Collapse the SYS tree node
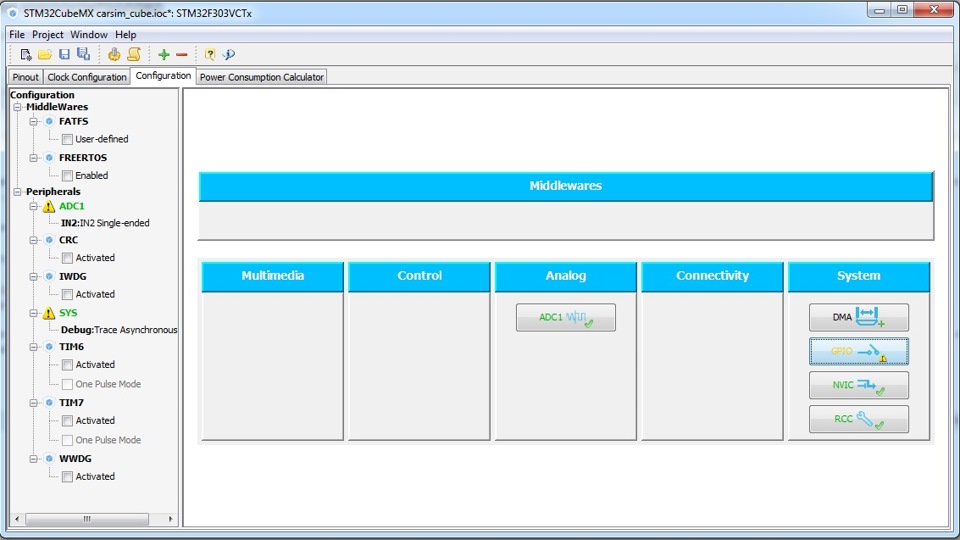 [34, 313]
